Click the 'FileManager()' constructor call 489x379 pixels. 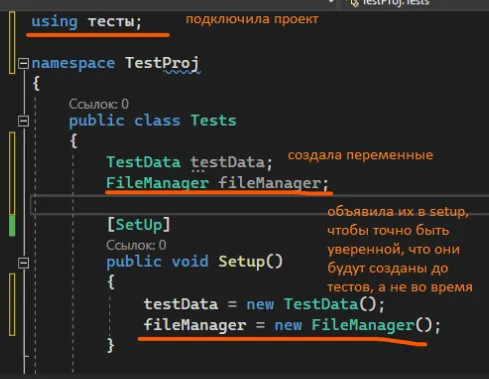pyautogui.click(x=372, y=325)
